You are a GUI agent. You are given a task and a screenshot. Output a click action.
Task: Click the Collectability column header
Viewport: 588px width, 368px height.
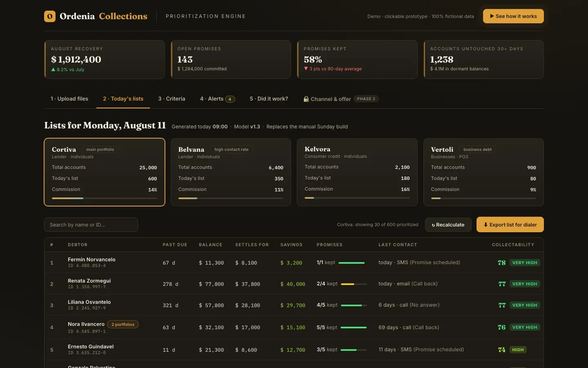[513, 245]
